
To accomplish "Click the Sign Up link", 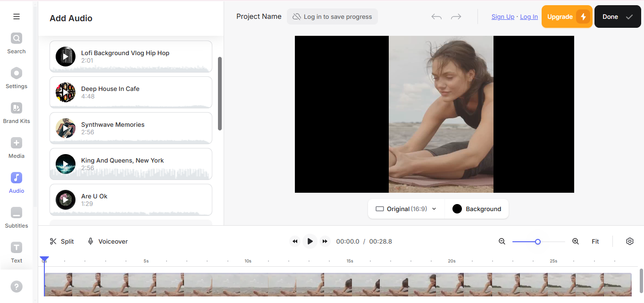I will (502, 17).
